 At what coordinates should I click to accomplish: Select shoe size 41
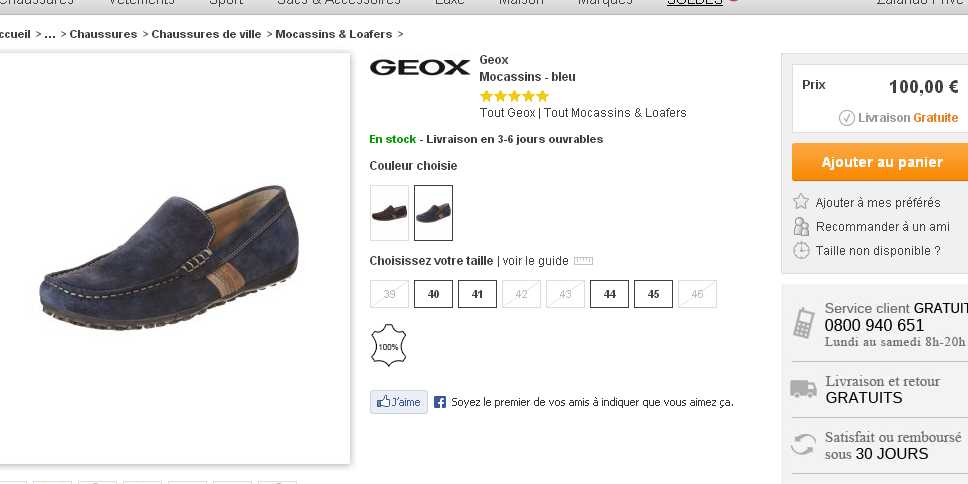point(477,294)
